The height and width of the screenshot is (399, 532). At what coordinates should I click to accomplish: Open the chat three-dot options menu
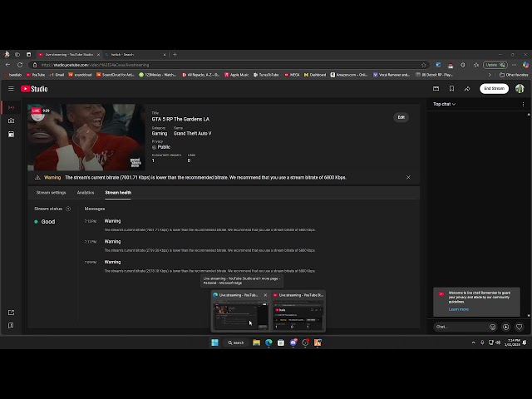pos(523,104)
